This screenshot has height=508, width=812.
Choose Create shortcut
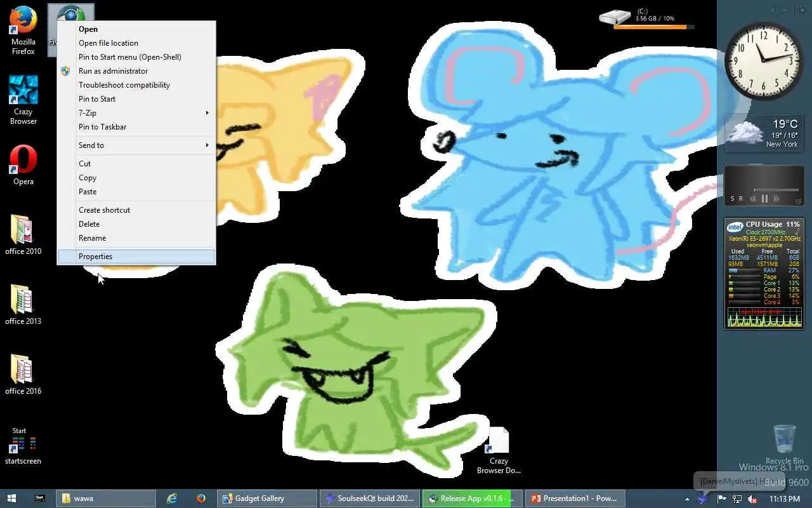click(x=136, y=210)
